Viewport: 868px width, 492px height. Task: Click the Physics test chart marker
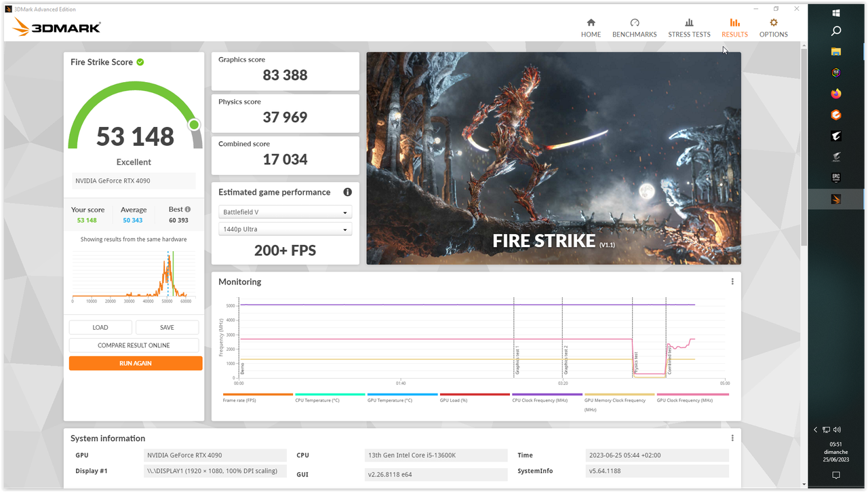pos(636,363)
